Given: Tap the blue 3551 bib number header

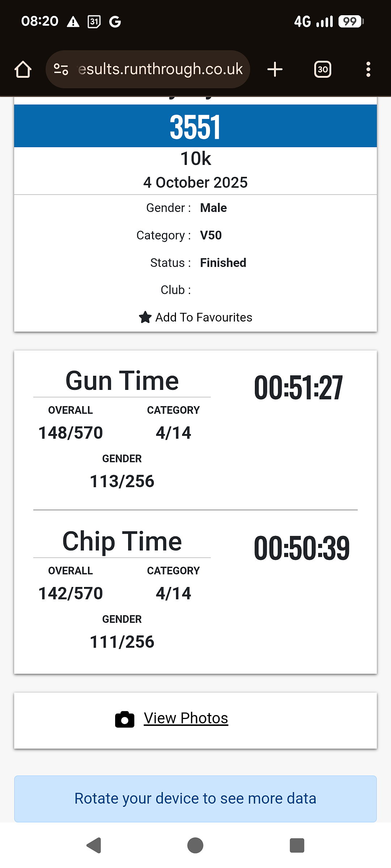Looking at the screenshot, I should [x=195, y=126].
